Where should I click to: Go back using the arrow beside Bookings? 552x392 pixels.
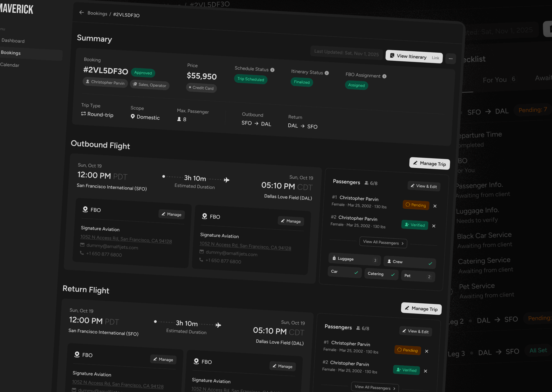pos(81,12)
